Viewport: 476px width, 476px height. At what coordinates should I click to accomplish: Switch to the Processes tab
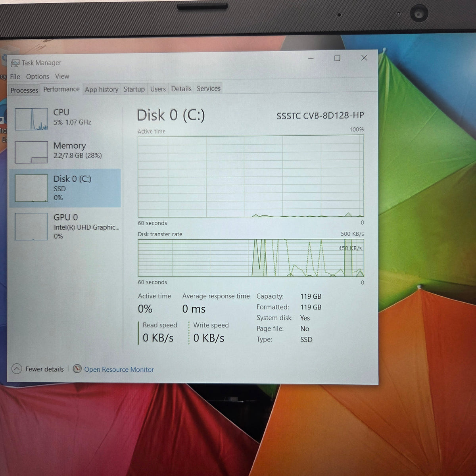[x=24, y=90]
